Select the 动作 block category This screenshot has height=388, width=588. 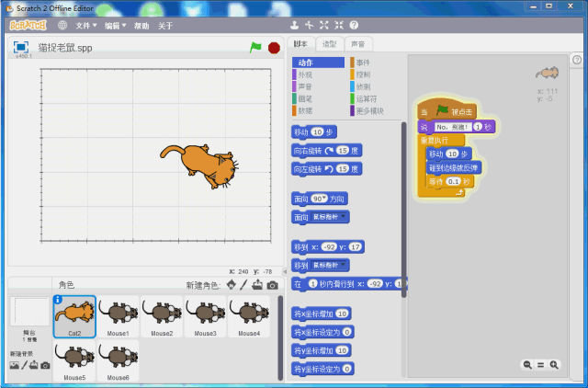coord(318,63)
